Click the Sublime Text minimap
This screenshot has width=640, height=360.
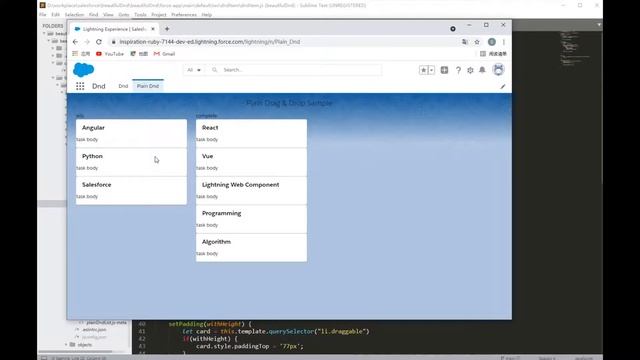[576, 48]
